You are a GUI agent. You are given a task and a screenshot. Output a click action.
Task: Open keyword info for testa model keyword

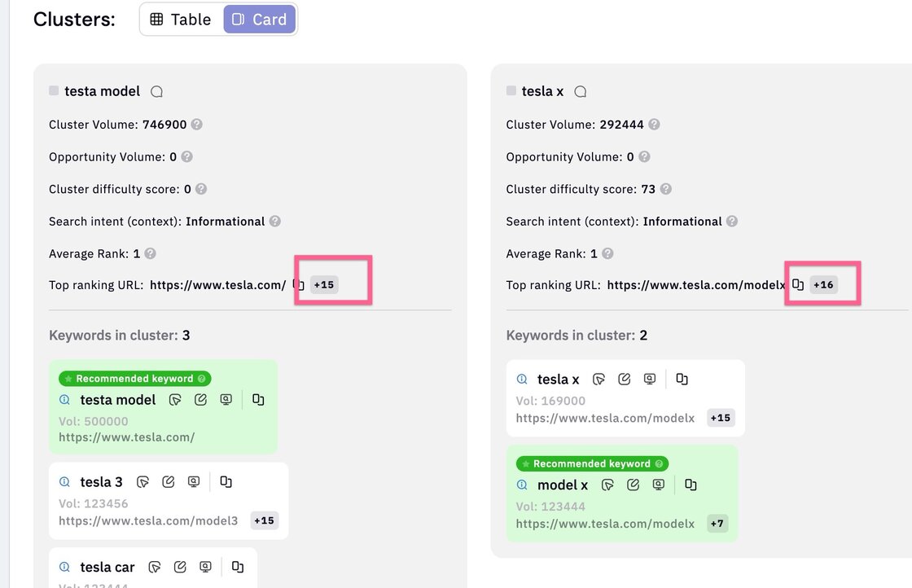pos(64,400)
